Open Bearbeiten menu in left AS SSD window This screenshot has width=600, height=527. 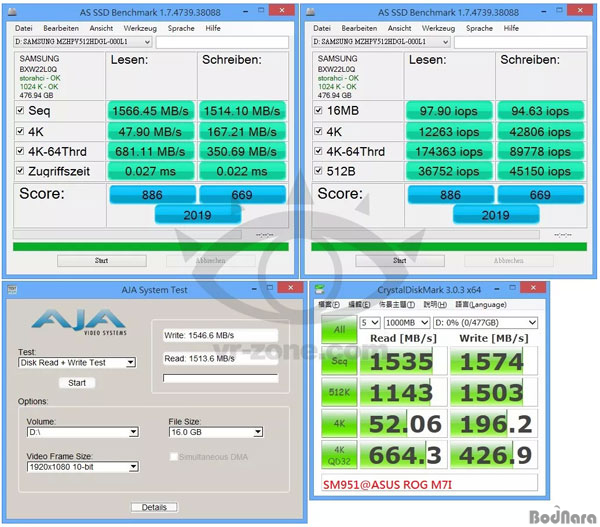(x=61, y=28)
